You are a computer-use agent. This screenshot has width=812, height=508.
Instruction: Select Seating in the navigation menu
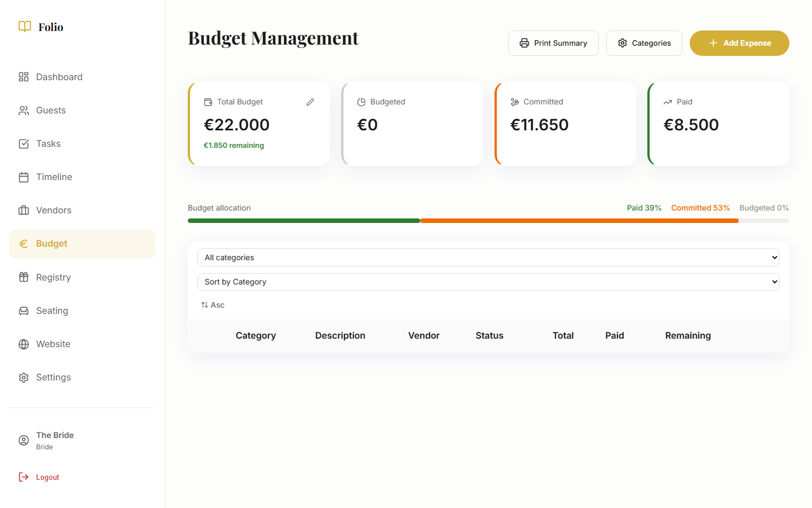pos(52,311)
